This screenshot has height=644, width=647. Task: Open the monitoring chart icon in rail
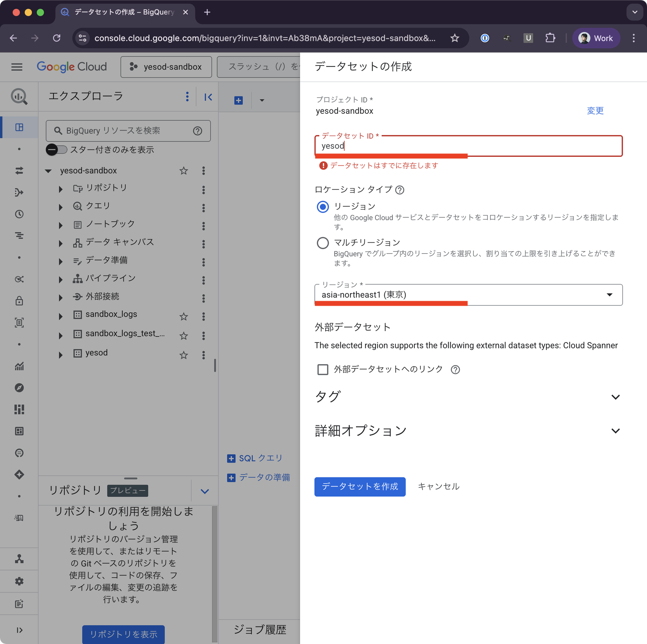(x=19, y=366)
